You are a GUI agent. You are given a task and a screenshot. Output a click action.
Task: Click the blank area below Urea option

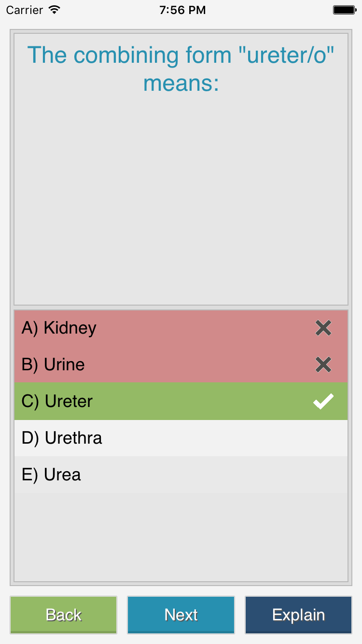pyautogui.click(x=181, y=536)
